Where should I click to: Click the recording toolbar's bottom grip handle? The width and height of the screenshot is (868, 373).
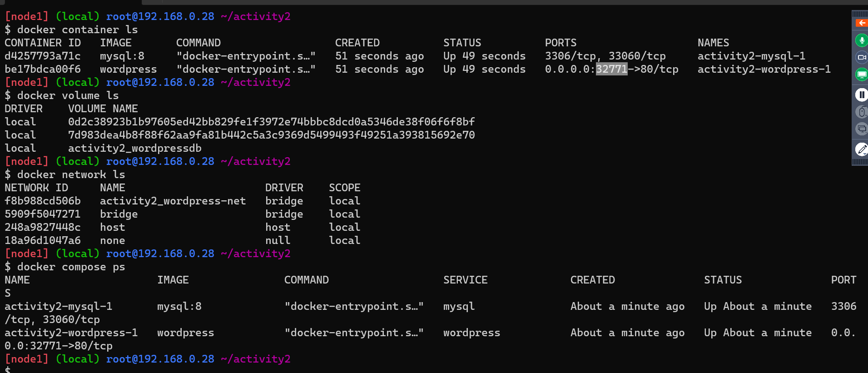pos(859,162)
